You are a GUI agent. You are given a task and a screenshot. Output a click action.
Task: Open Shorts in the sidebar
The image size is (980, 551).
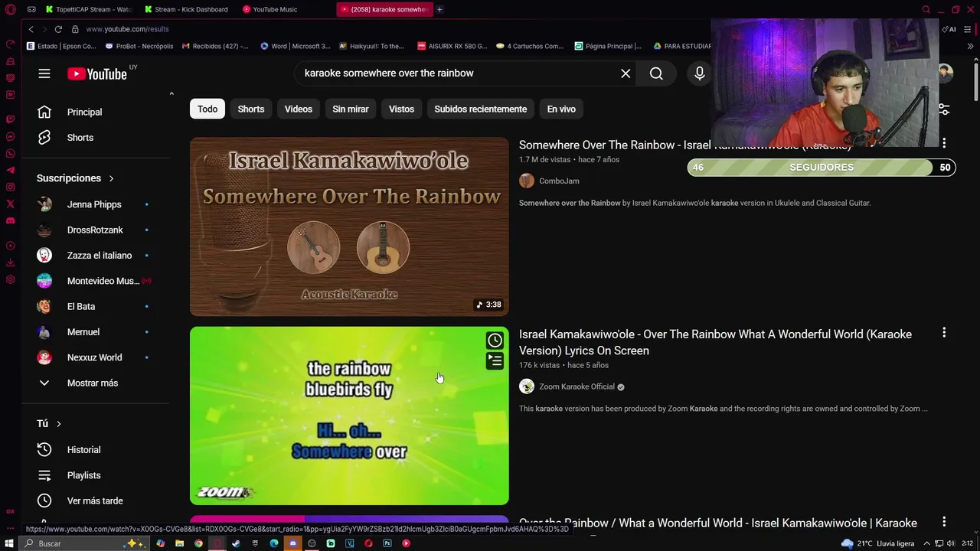pos(96,138)
